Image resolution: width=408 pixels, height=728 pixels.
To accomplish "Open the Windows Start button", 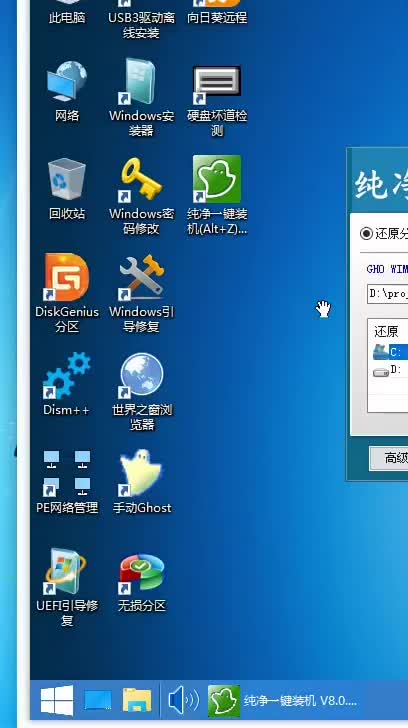I will (x=57, y=700).
